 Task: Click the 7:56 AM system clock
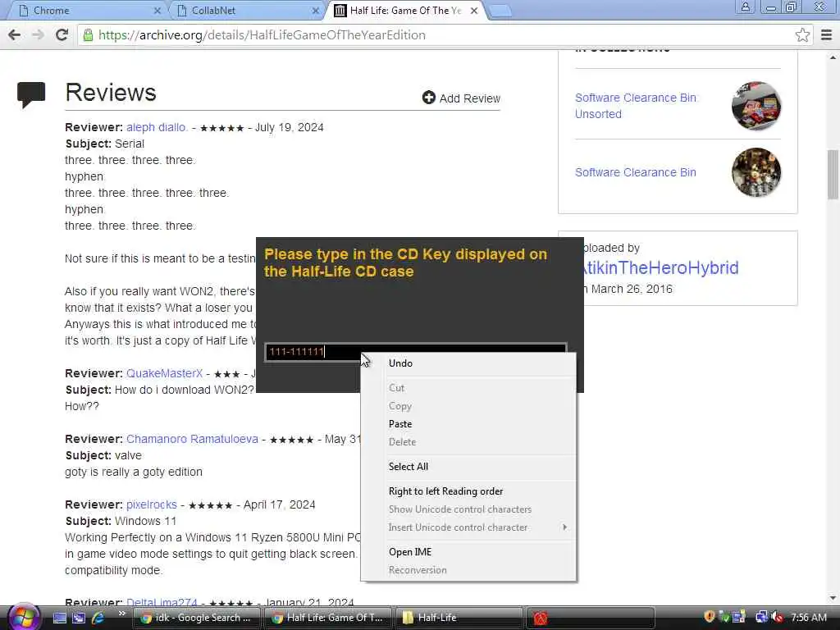(x=808, y=618)
